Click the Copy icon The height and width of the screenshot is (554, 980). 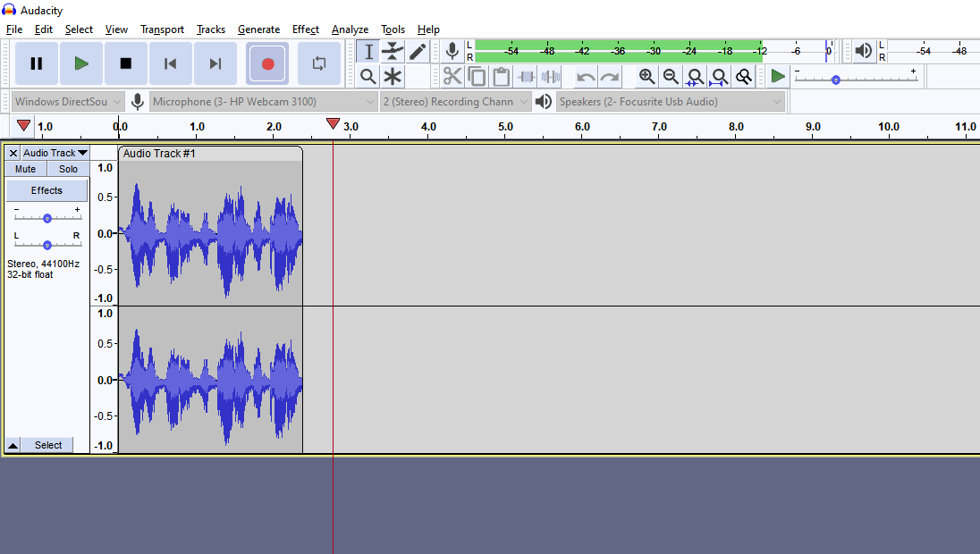(x=477, y=77)
